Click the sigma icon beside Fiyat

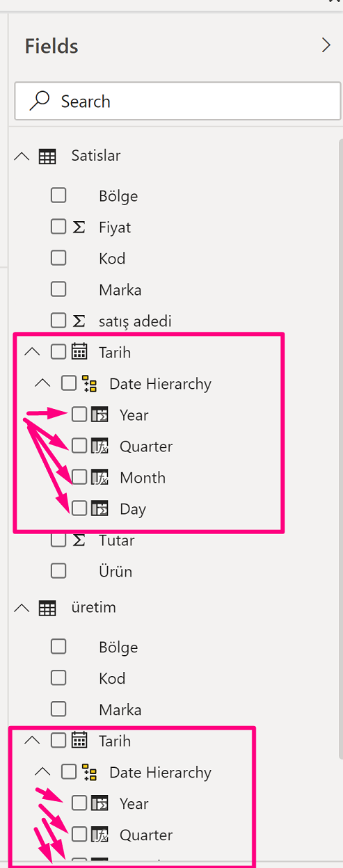[x=79, y=227]
